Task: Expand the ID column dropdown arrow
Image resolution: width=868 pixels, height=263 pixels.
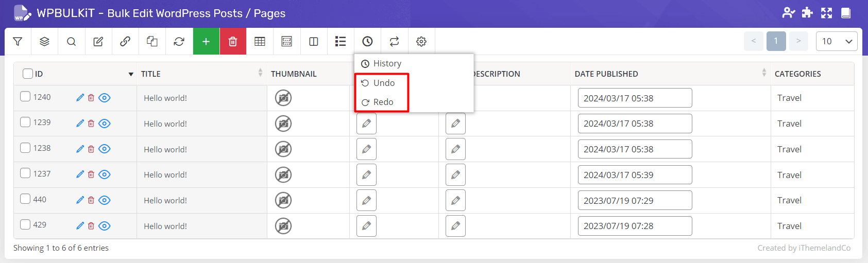Action: tap(131, 74)
